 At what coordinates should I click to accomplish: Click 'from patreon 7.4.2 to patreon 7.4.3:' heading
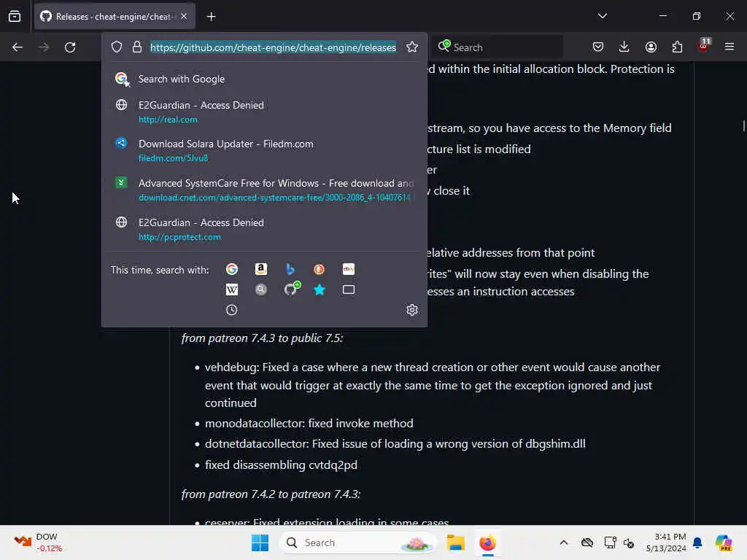[x=271, y=494]
